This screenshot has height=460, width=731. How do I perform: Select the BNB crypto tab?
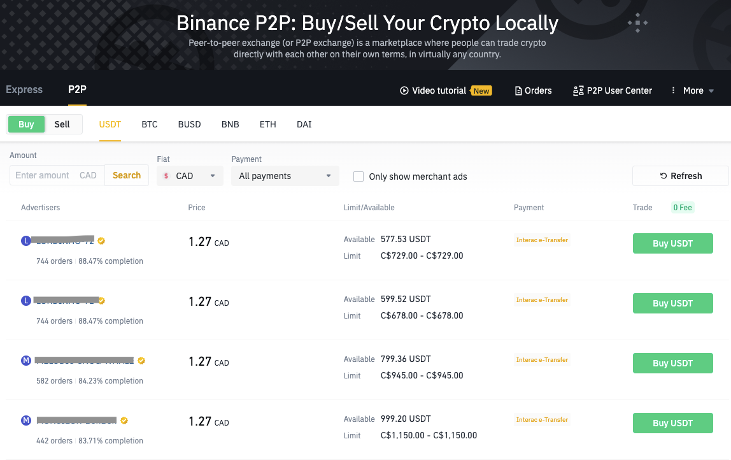230,124
